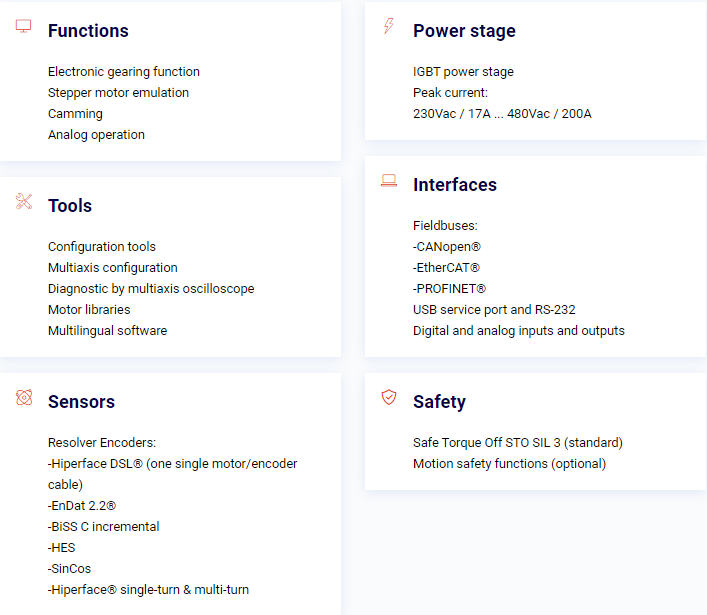Click the Safety section heading
The height and width of the screenshot is (615, 707).
pyautogui.click(x=440, y=402)
